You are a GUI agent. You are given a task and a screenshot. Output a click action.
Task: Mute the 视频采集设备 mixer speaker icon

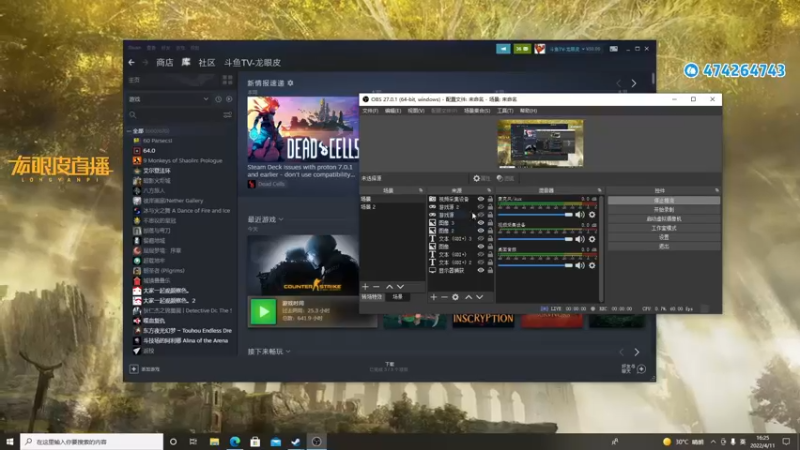click(x=580, y=239)
